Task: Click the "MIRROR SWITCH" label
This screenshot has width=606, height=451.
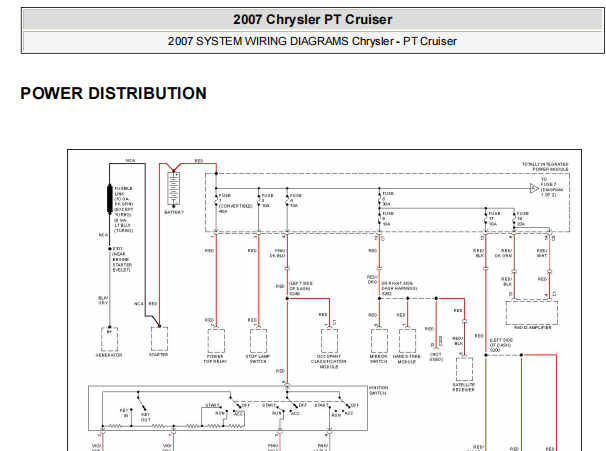Action: (378, 359)
